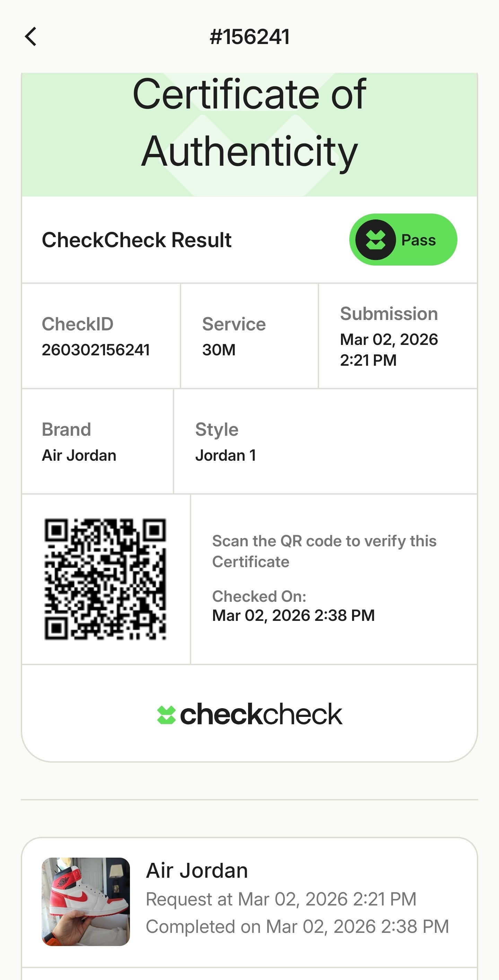
Task: Tap the CheckID number 260302156241
Action: click(x=95, y=350)
